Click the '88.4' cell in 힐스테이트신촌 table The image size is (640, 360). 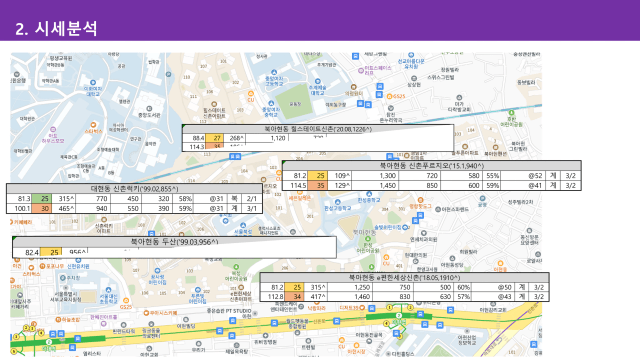click(194, 138)
